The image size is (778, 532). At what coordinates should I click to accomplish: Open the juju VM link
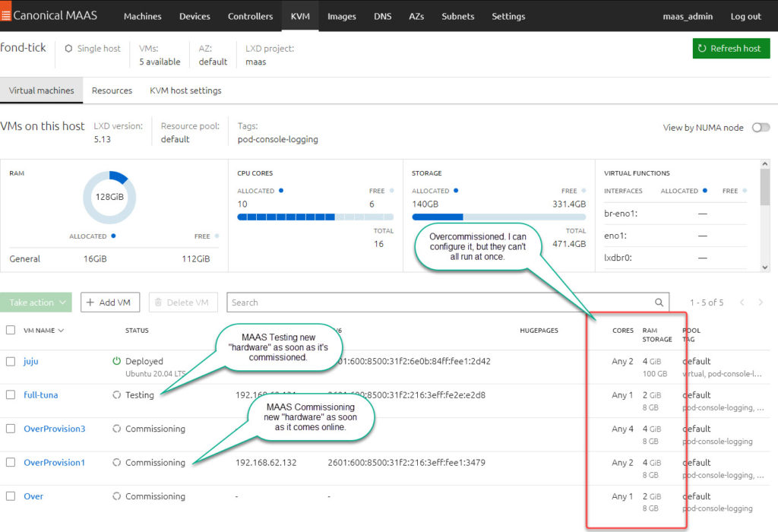tap(30, 361)
